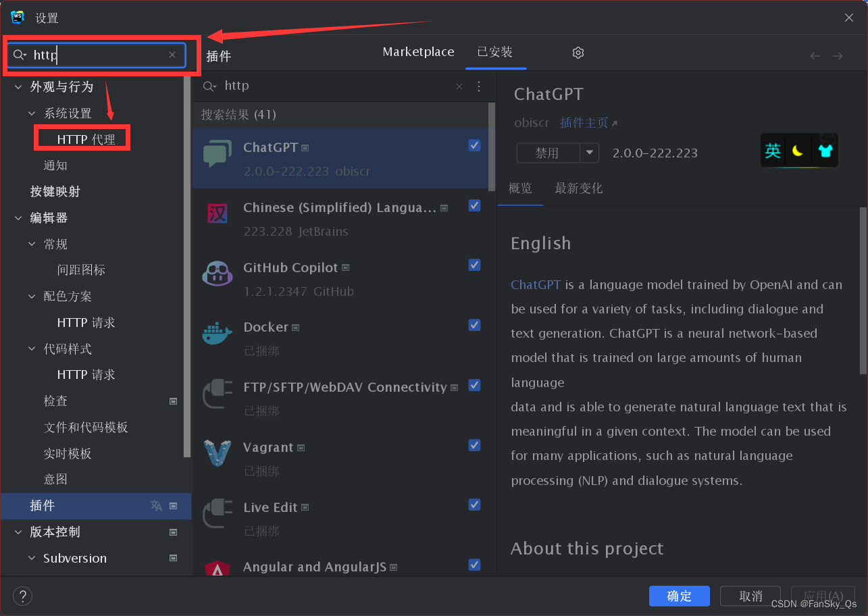
Task: Click the settings search magnifier icon
Action: [20, 55]
